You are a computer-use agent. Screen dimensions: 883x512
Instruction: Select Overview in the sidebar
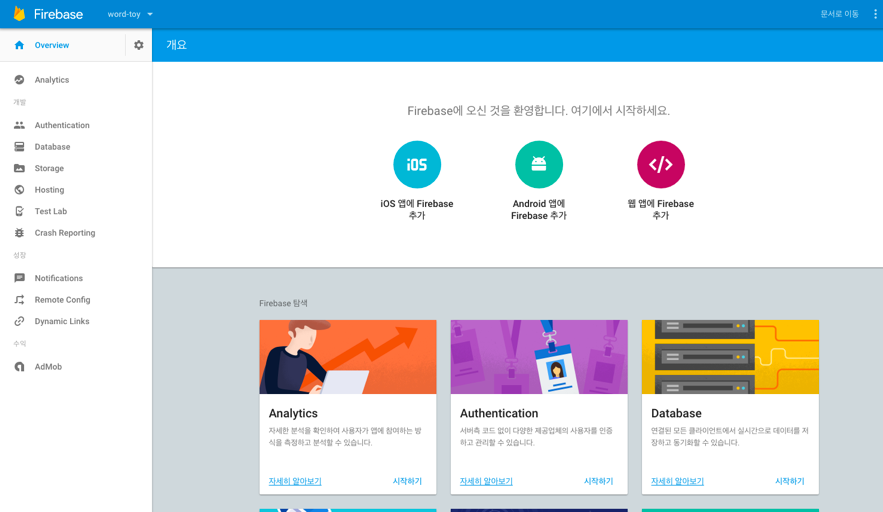(52, 45)
